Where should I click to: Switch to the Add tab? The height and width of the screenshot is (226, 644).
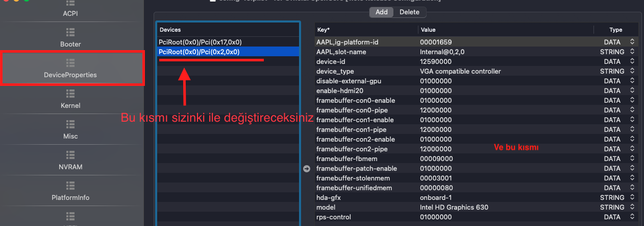pos(381,12)
